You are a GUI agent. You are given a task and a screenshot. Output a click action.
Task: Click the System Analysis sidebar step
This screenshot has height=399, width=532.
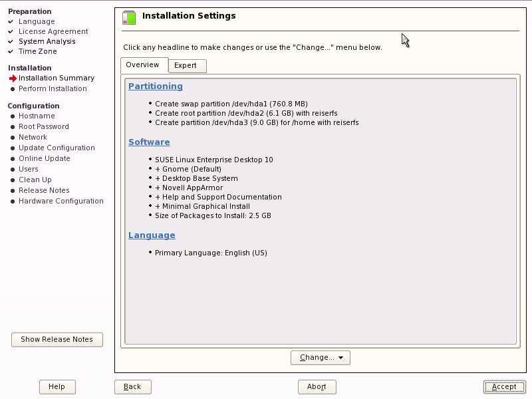pos(47,41)
